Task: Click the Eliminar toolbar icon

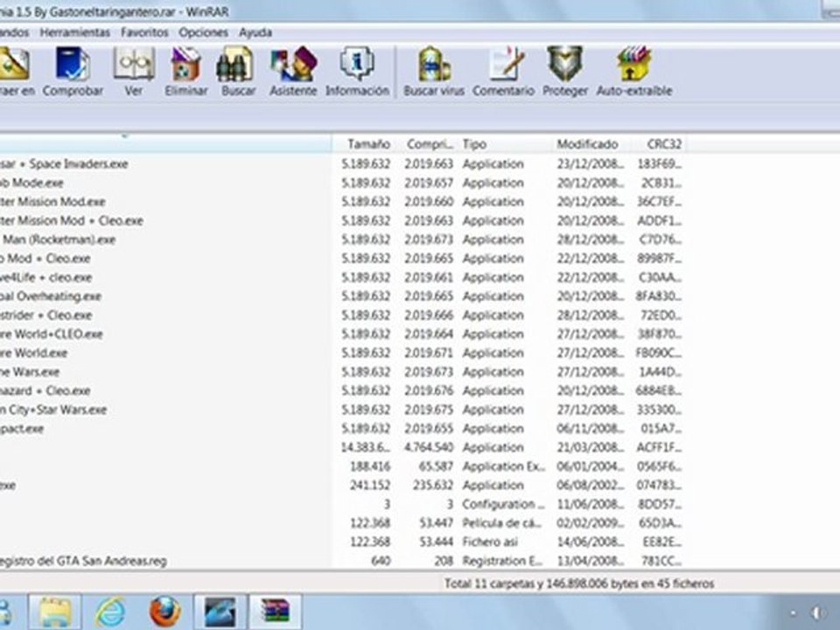Action: pos(185,65)
